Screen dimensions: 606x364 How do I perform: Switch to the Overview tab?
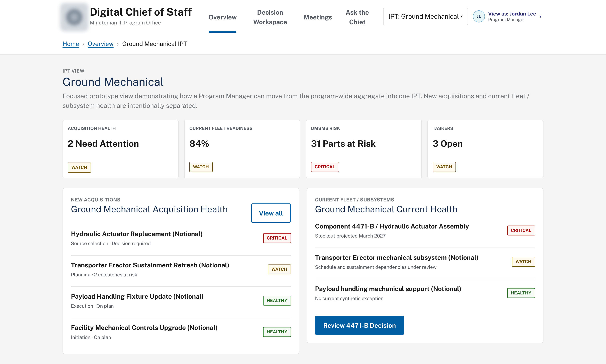click(222, 17)
